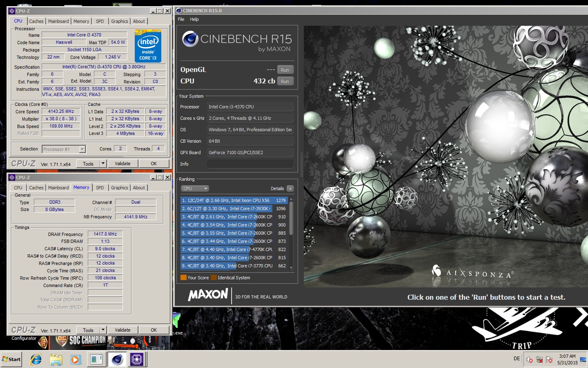This screenshot has width=588, height=368.
Task: Open Windows Explorer folder icon in taskbar
Action: coord(56,359)
